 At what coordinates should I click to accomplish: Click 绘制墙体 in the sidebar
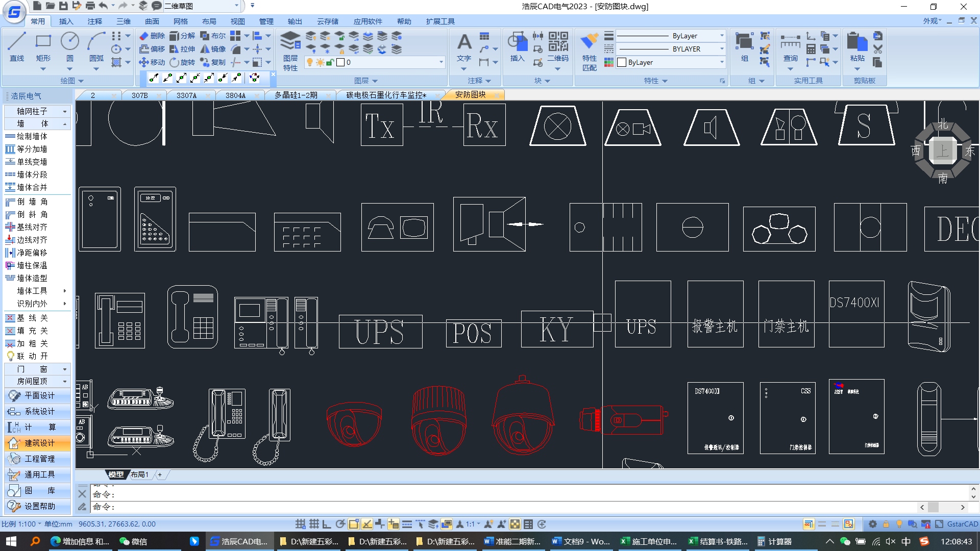32,136
